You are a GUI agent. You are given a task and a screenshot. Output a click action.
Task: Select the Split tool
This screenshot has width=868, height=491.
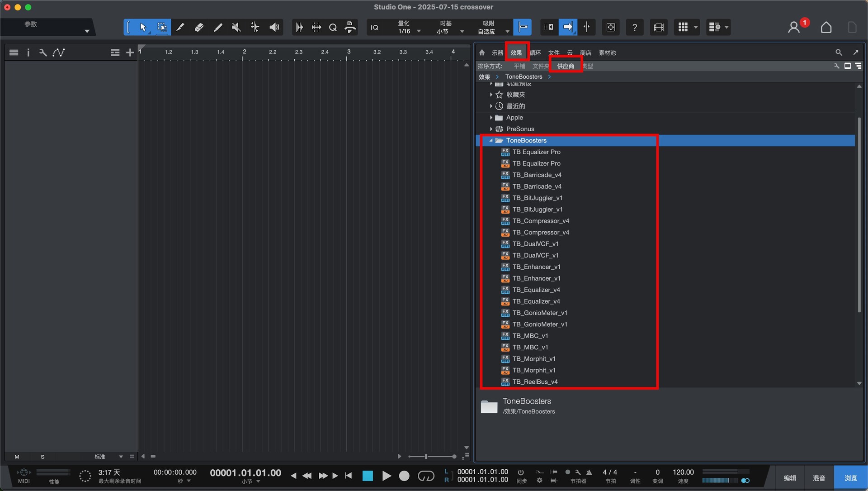(x=180, y=27)
